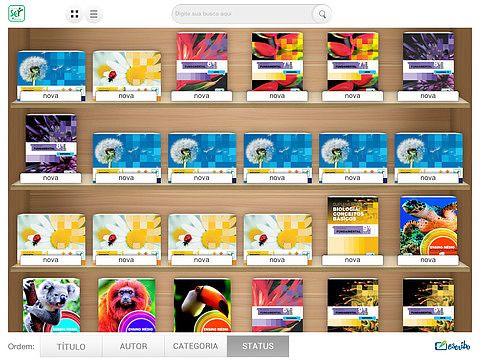
Task: Sort books by TÍTULO
Action: point(71,346)
